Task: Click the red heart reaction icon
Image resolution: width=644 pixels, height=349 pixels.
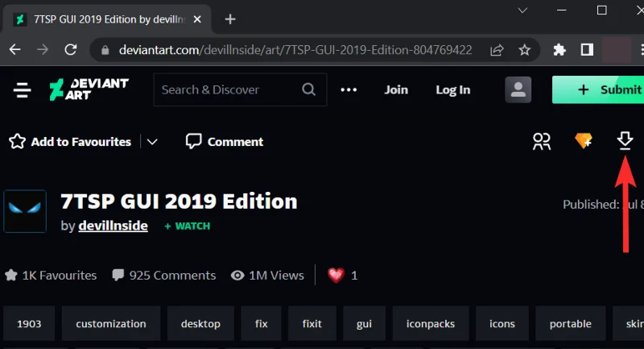Action: pos(336,275)
